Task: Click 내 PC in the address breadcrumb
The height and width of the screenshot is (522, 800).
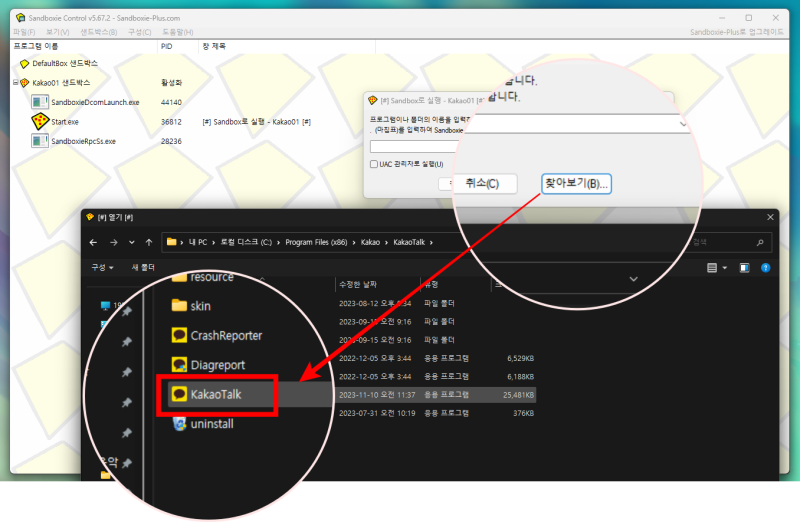Action: click(x=198, y=242)
